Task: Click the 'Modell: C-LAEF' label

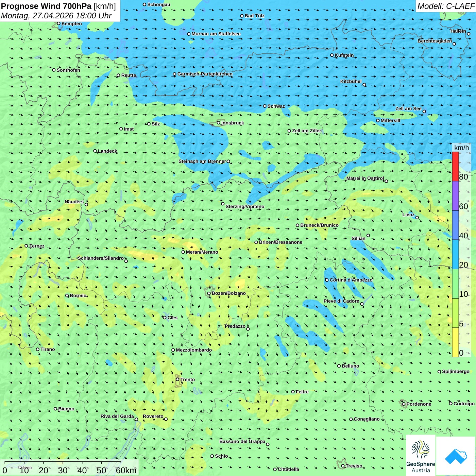Action: (x=446, y=6)
